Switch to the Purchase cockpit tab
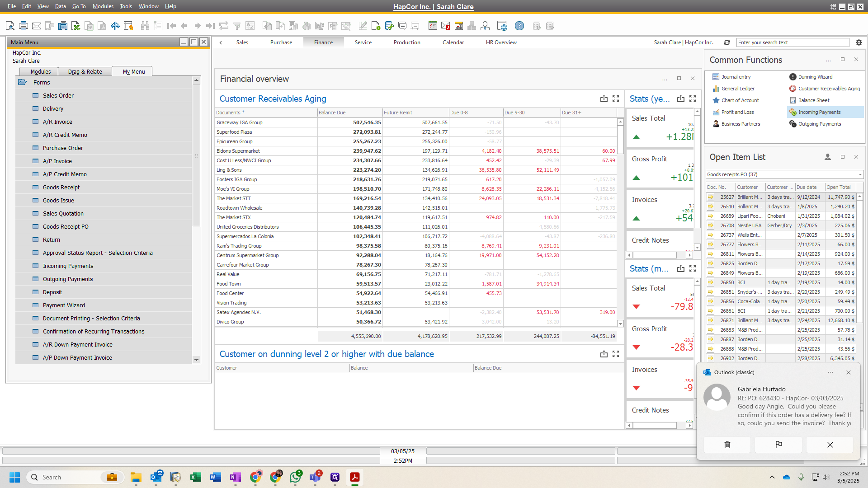This screenshot has height=488, width=868. 281,42
